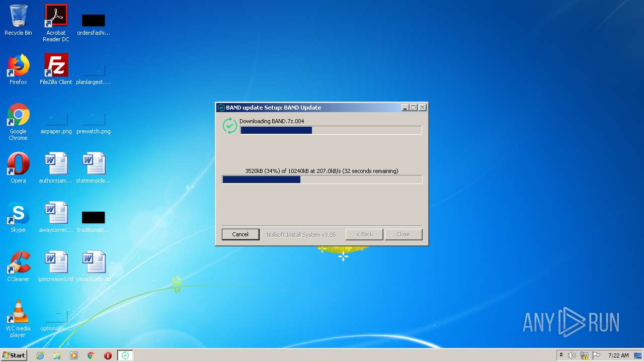Image resolution: width=644 pixels, height=362 pixels.
Task: Open Chrome from the taskbar
Action: [x=91, y=355]
